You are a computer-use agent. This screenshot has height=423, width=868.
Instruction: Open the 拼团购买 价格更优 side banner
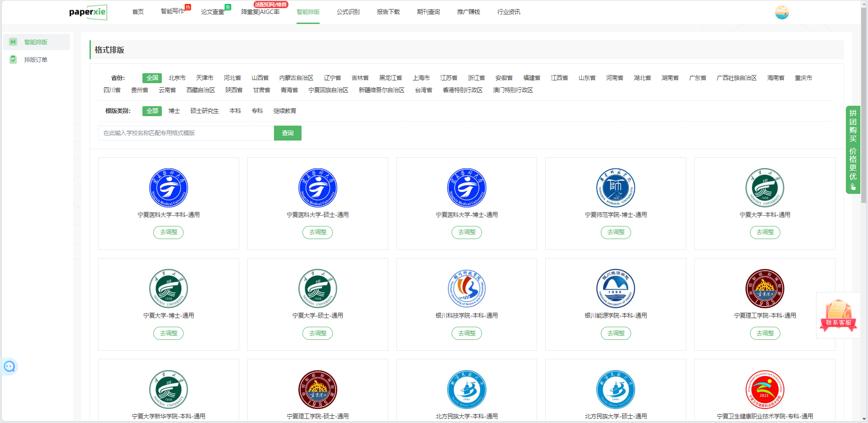(x=853, y=149)
